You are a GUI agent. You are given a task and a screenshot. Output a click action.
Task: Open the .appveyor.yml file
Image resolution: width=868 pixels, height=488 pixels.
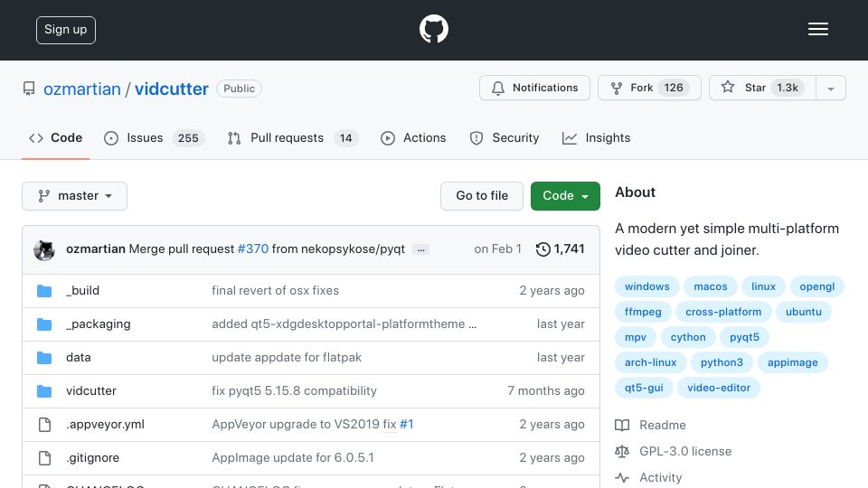pyautogui.click(x=105, y=425)
